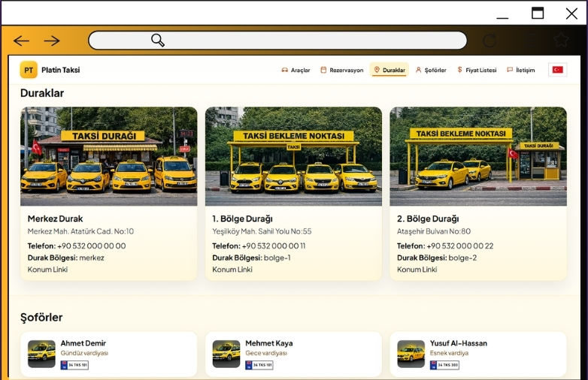This screenshot has width=588, height=380.
Task: Navigate to the İletişim page
Action: point(521,70)
